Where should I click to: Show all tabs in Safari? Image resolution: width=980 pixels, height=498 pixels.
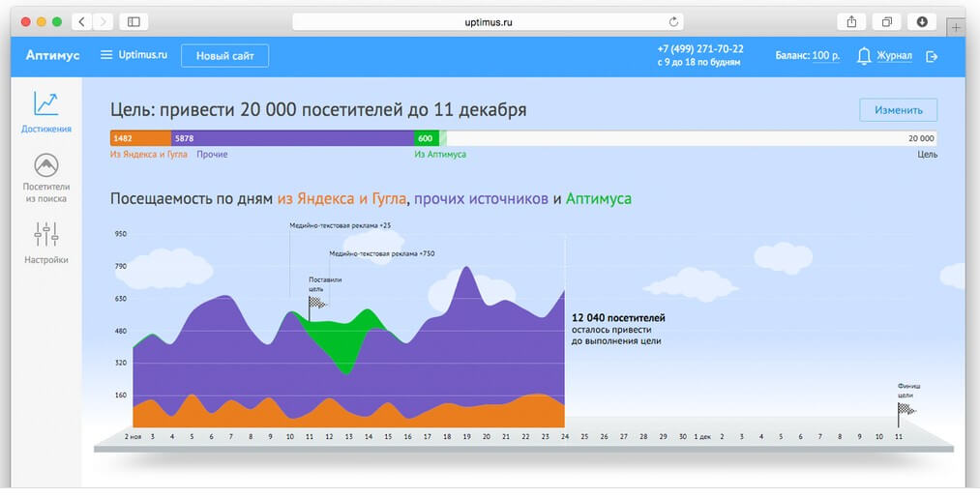click(x=886, y=21)
